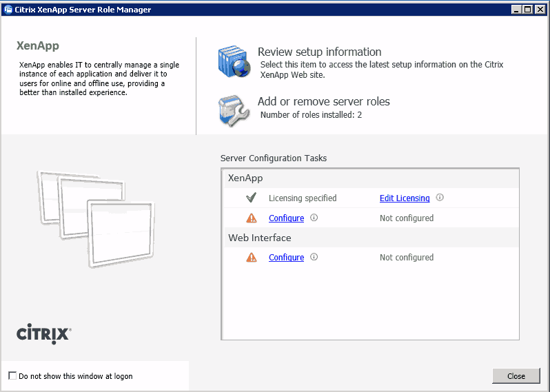Click the 'Licensing specified' status text
This screenshot has height=392, width=550.
[303, 198]
